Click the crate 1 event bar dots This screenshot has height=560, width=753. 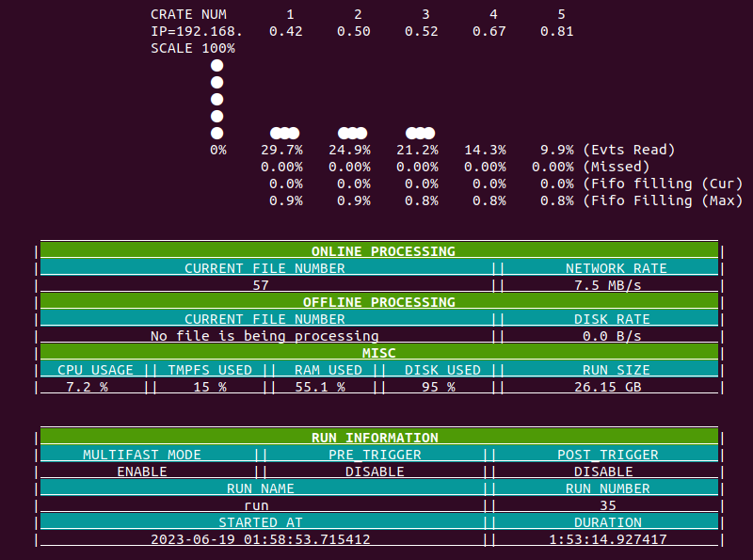(284, 133)
